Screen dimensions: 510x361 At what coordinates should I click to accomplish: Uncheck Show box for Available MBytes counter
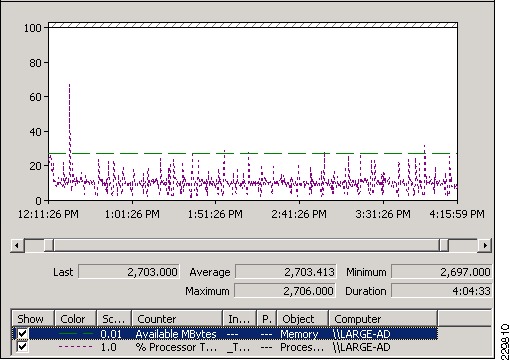tap(23, 333)
